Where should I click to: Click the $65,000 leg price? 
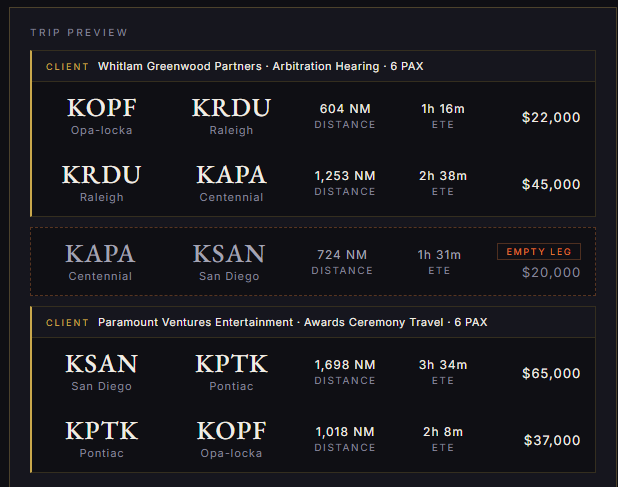551,374
